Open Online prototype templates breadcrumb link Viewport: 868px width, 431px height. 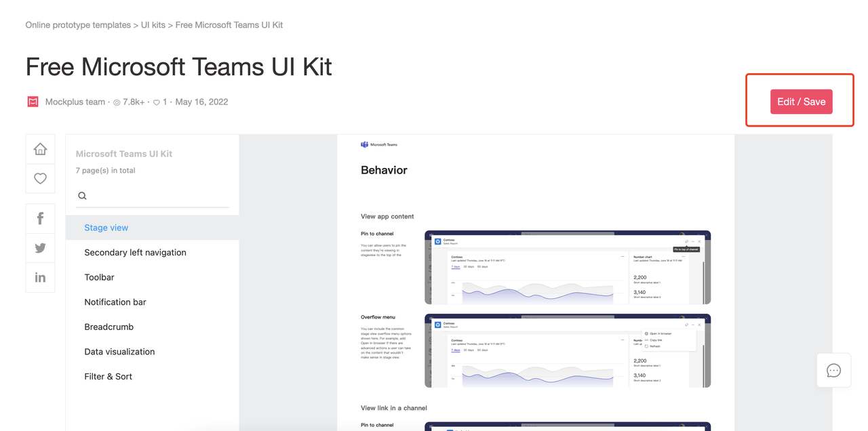click(x=78, y=25)
